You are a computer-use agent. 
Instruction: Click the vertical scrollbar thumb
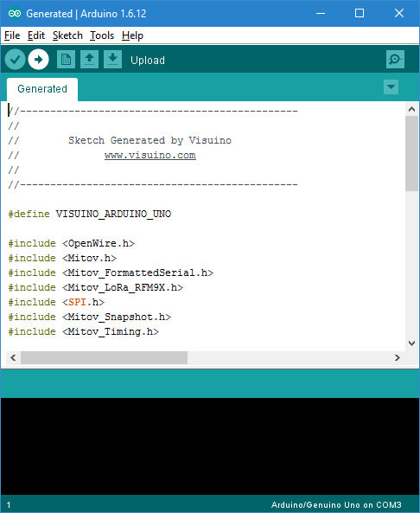(412, 153)
